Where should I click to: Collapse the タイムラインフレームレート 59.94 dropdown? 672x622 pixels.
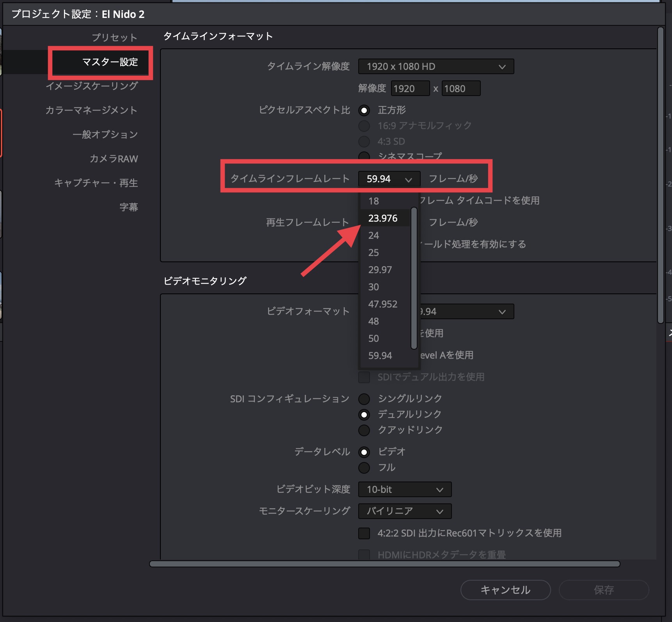(x=389, y=179)
